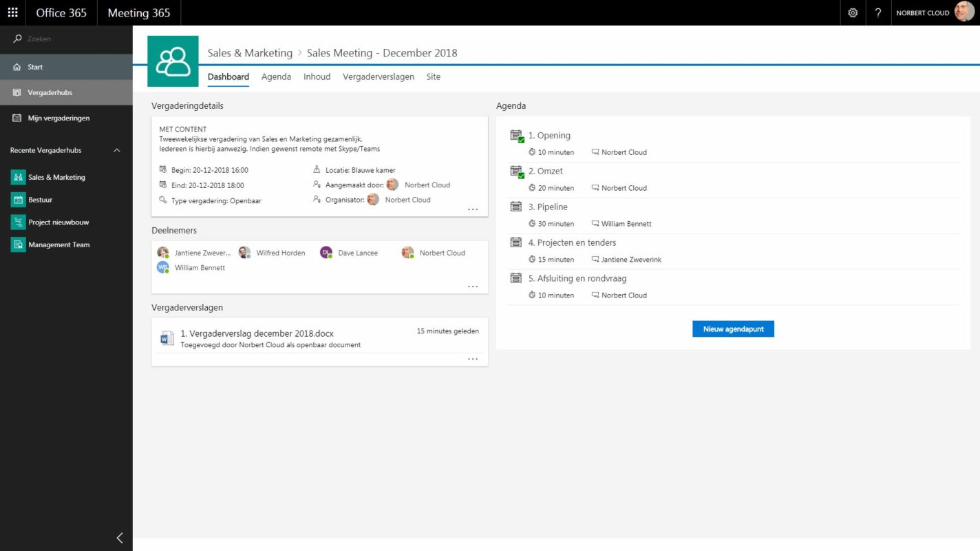The height and width of the screenshot is (551, 980).
Task: Click the help question mark icon
Action: click(x=878, y=12)
